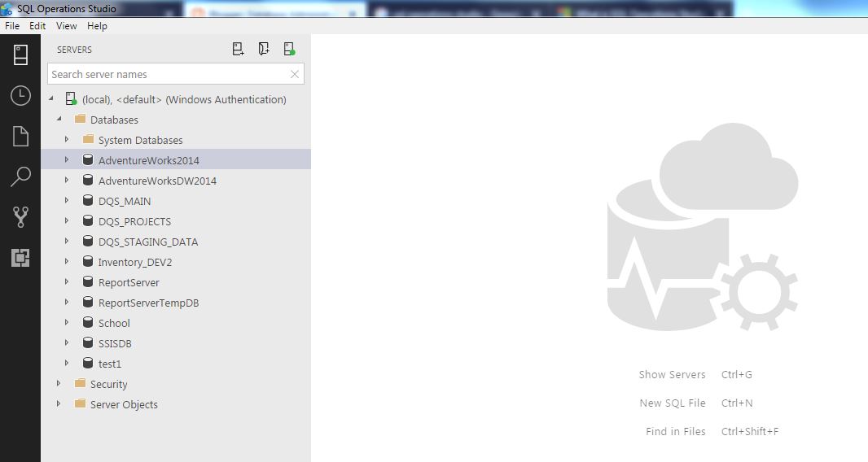Click the Inventory_DEV2 database icon

[x=87, y=262]
